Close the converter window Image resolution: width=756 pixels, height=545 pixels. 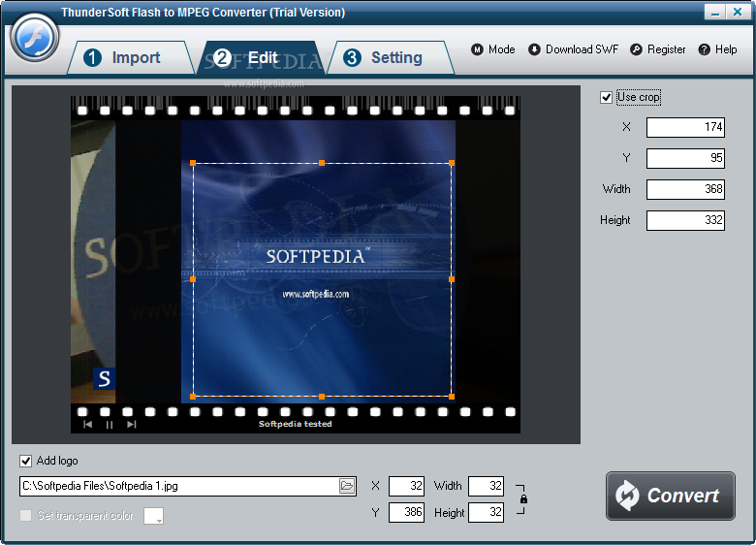coord(738,12)
